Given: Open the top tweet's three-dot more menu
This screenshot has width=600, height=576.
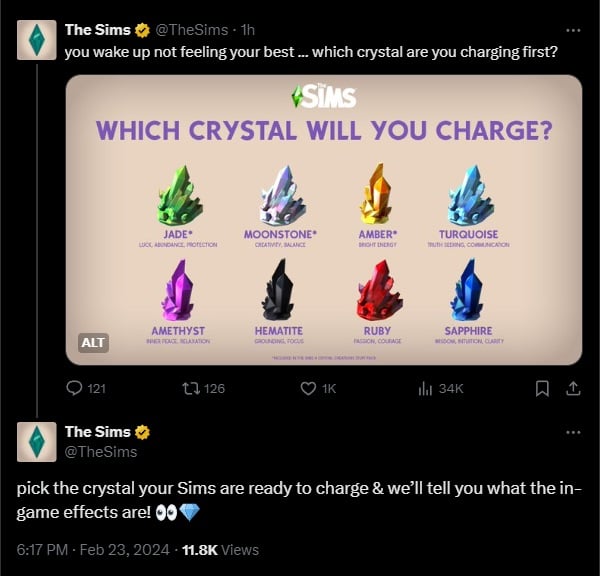Looking at the screenshot, I should (x=573, y=30).
